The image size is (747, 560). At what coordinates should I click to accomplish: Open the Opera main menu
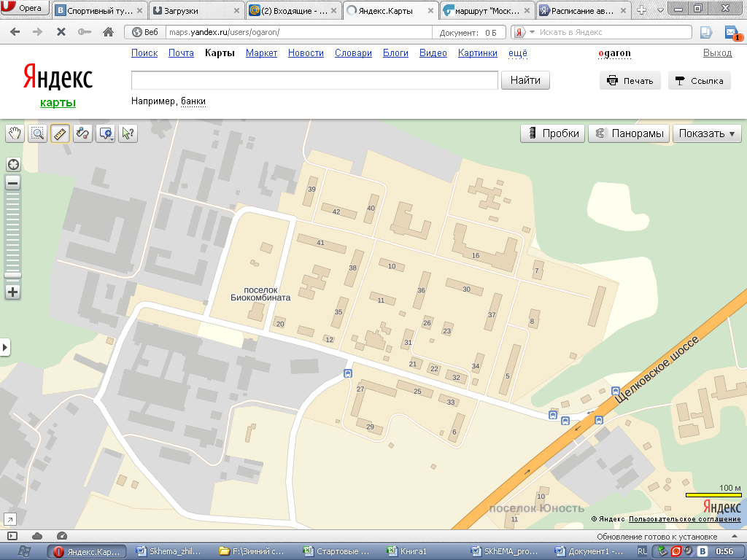pyautogui.click(x=25, y=7)
